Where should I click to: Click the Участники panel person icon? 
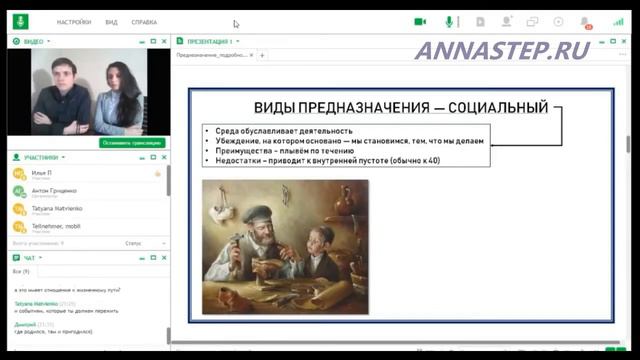(x=16, y=157)
